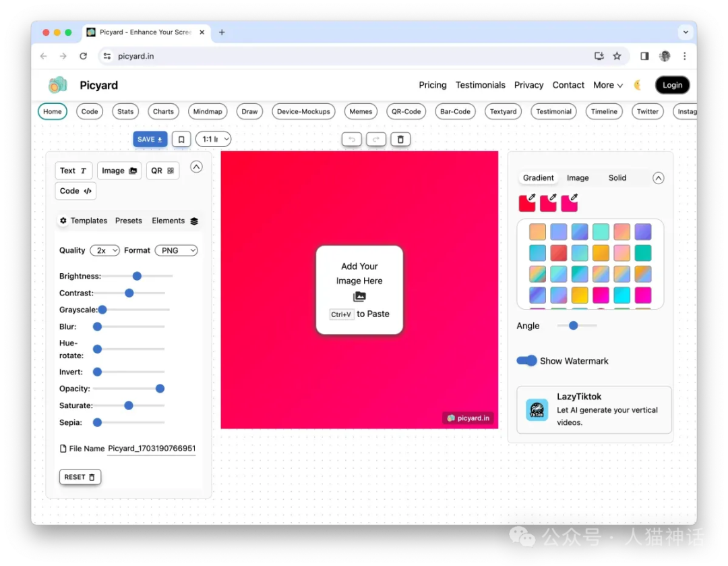Click the LazyTiktok app icon

coord(537,410)
